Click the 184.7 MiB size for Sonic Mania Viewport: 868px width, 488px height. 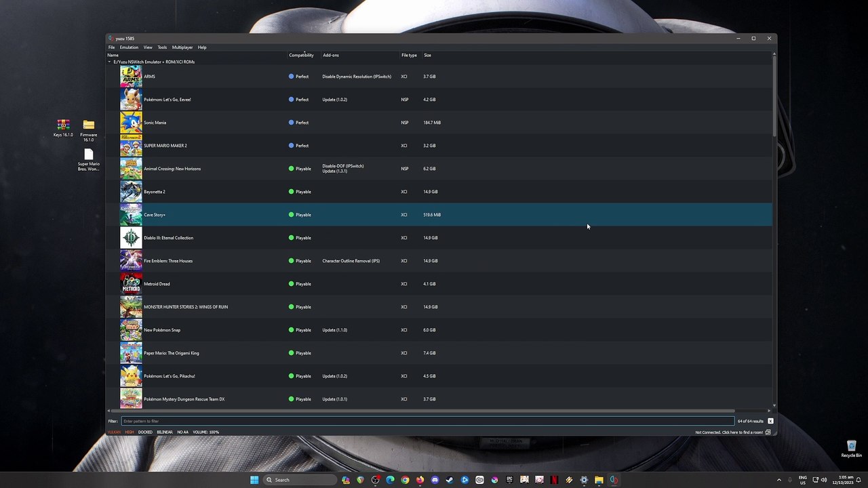point(432,123)
